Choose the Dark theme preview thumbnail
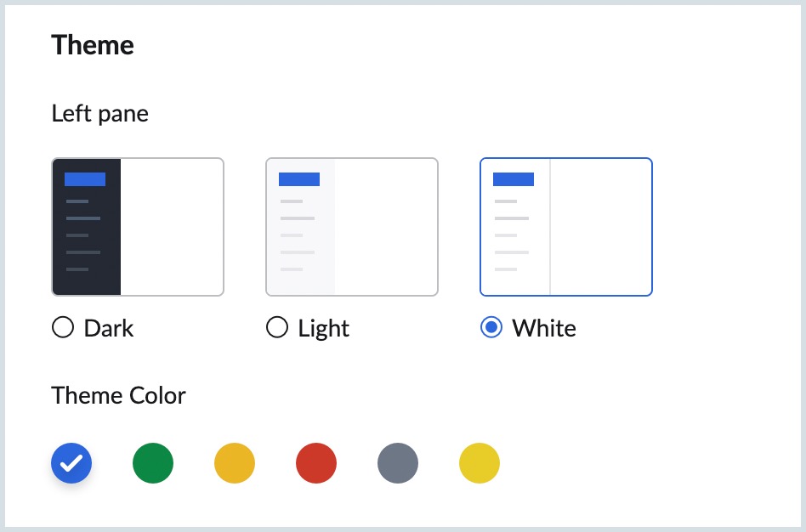This screenshot has height=532, width=806. click(138, 227)
